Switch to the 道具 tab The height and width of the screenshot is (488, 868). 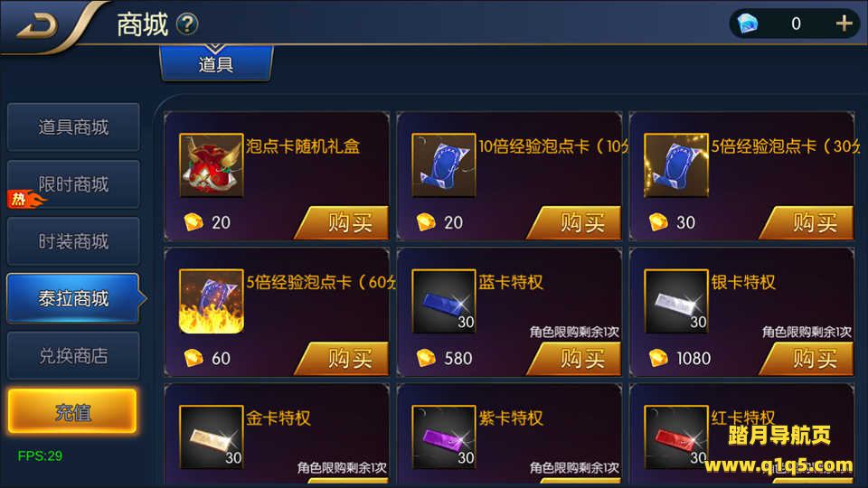(216, 63)
